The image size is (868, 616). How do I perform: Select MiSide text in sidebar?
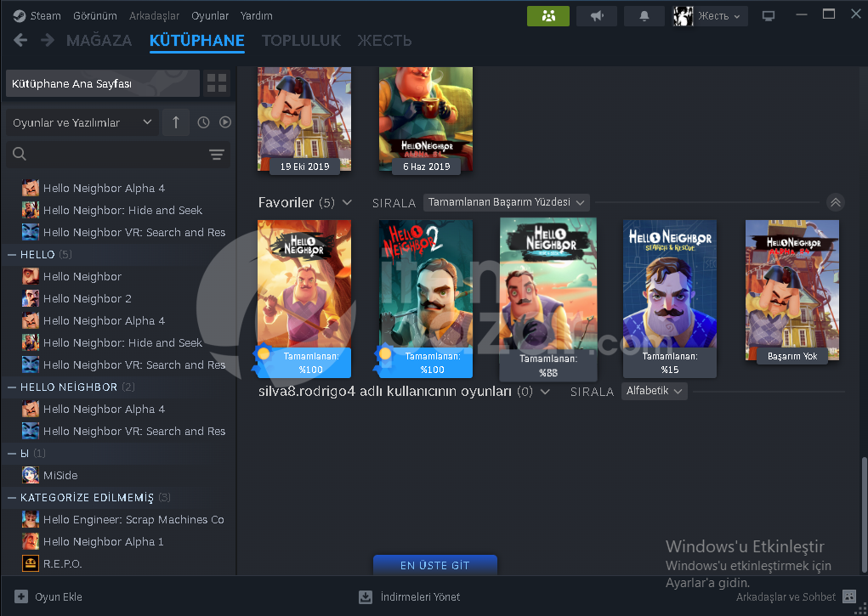click(x=60, y=476)
